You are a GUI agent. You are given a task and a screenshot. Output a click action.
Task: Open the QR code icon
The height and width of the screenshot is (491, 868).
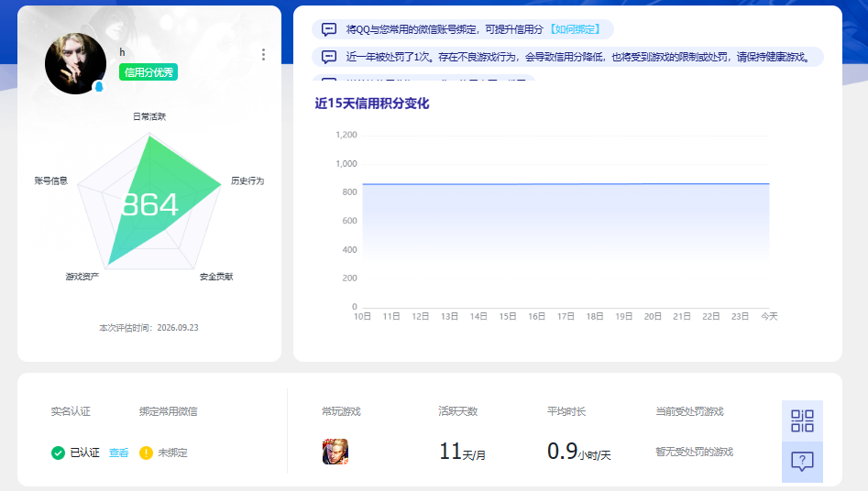pyautogui.click(x=802, y=420)
